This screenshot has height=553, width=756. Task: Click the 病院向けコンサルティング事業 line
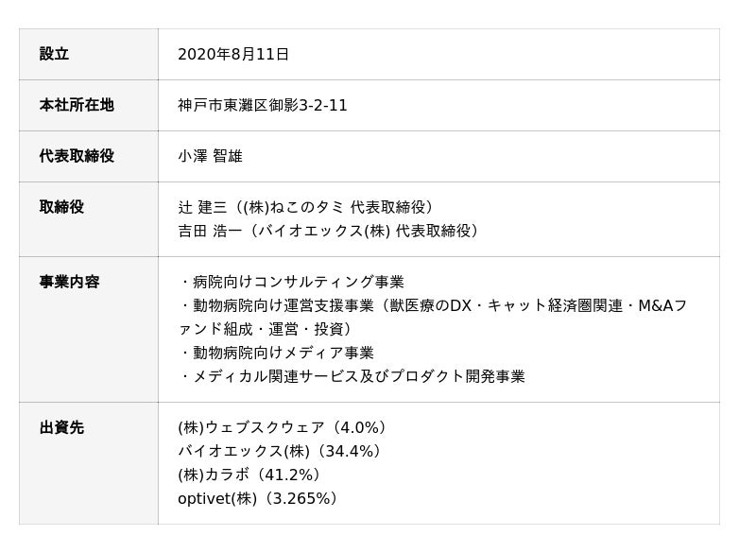click(291, 282)
